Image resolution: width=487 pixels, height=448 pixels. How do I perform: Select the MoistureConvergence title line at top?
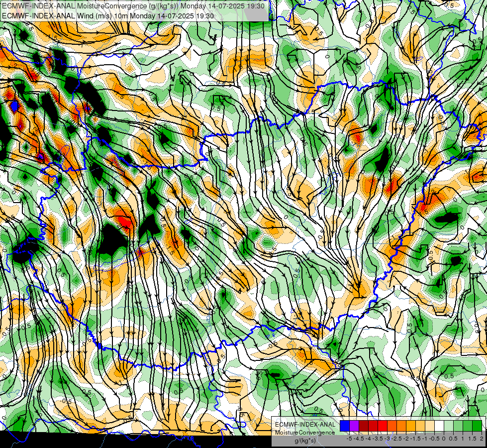(133, 6)
